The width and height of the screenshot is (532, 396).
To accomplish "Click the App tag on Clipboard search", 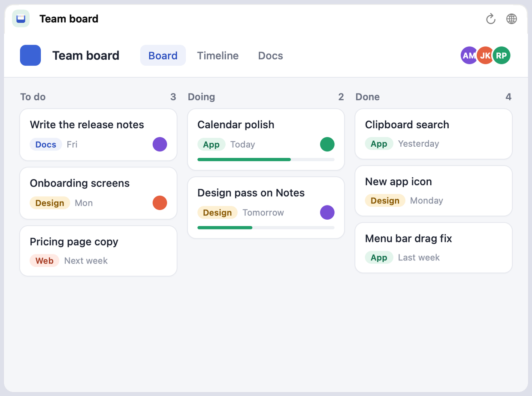I will (379, 143).
